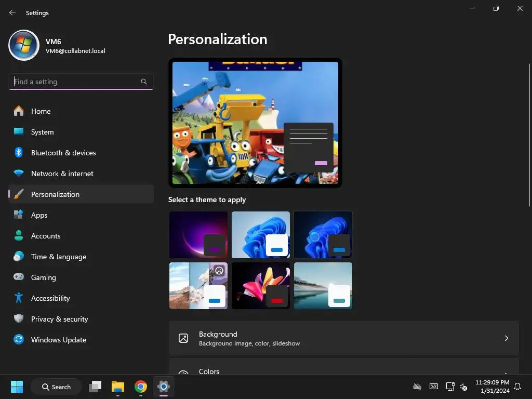This screenshot has height=399, width=532.
Task: Click the VM6@collabnet.local account text
Action: 75,51
